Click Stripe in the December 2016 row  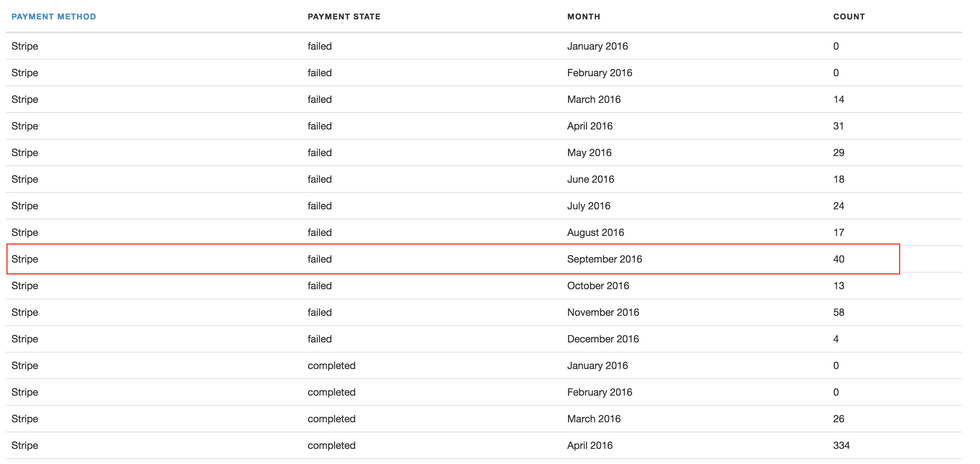coord(25,339)
